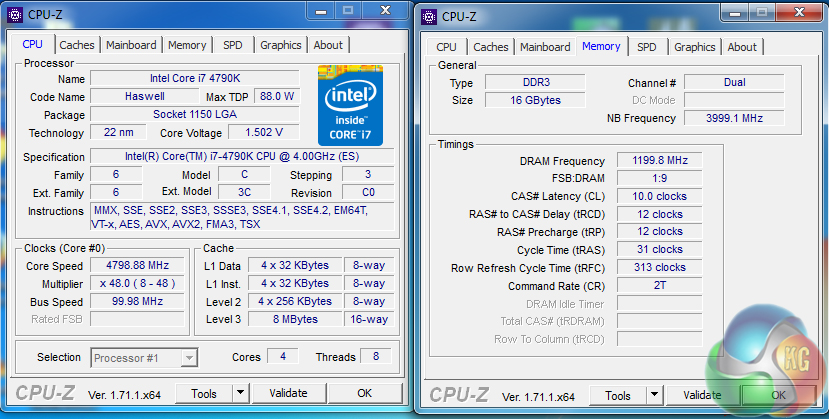Viewport: 829px width, 419px height.
Task: Click the tRFC value 313 clocks
Action: coord(660,267)
